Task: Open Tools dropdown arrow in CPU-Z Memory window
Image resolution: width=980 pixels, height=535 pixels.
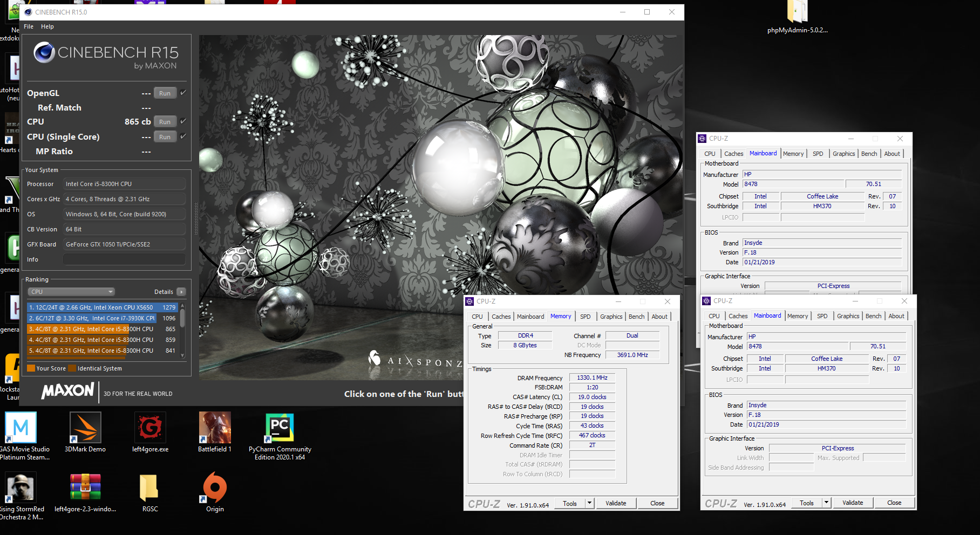Action: pos(589,503)
